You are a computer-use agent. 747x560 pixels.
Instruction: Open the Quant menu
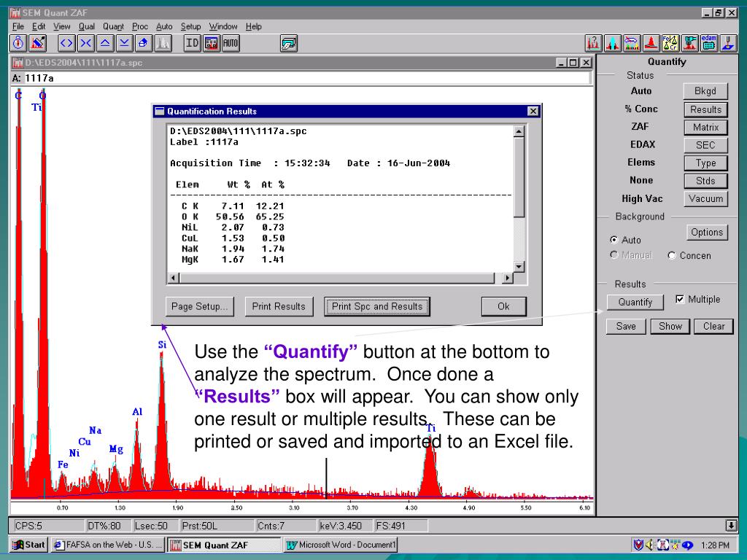point(113,27)
